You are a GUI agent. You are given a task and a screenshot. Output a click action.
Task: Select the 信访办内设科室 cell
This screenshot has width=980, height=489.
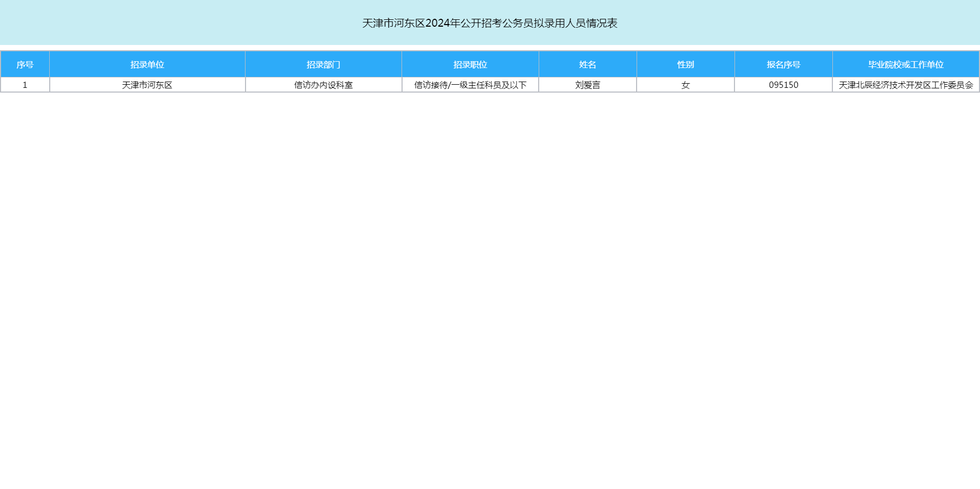pos(324,85)
